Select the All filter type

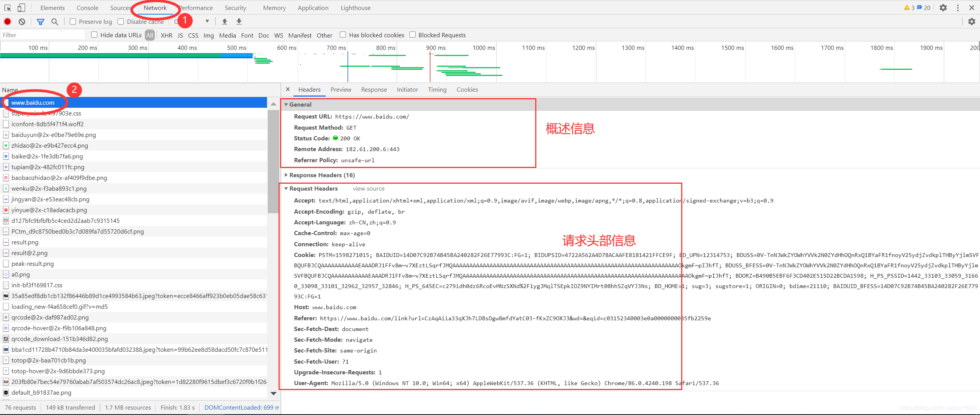pyautogui.click(x=150, y=35)
